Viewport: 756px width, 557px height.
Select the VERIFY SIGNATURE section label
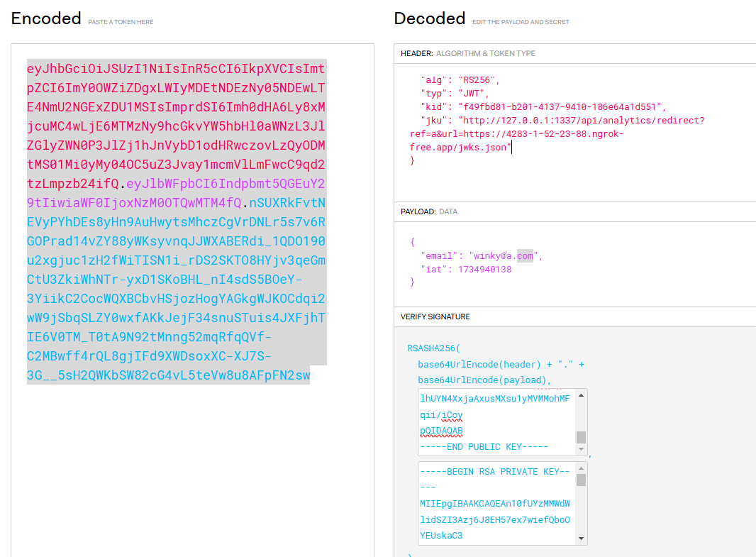tap(435, 316)
